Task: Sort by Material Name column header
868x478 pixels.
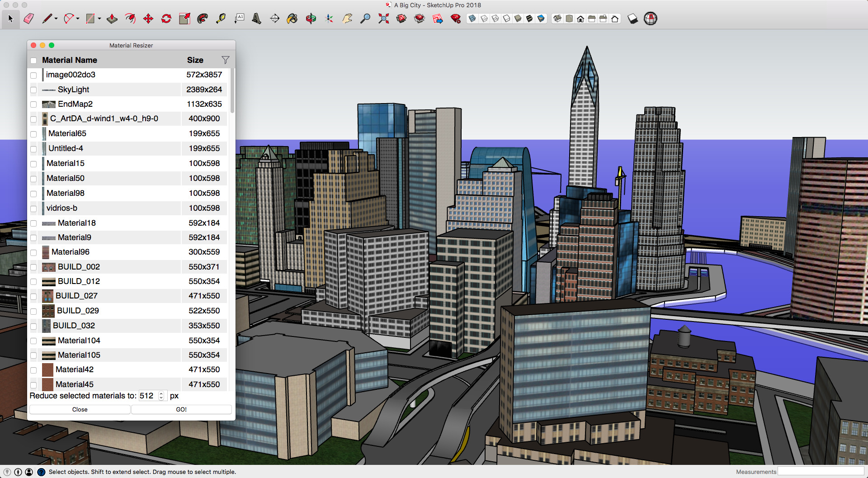Action: click(70, 60)
